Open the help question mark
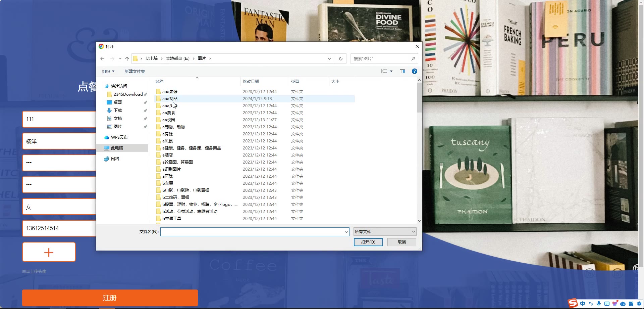The width and height of the screenshot is (644, 309). pos(415,71)
